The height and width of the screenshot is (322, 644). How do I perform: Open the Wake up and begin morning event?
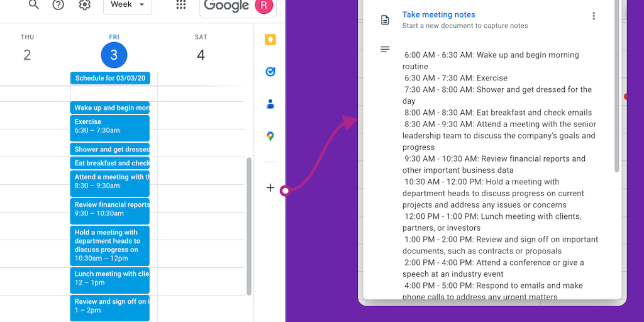[110, 108]
